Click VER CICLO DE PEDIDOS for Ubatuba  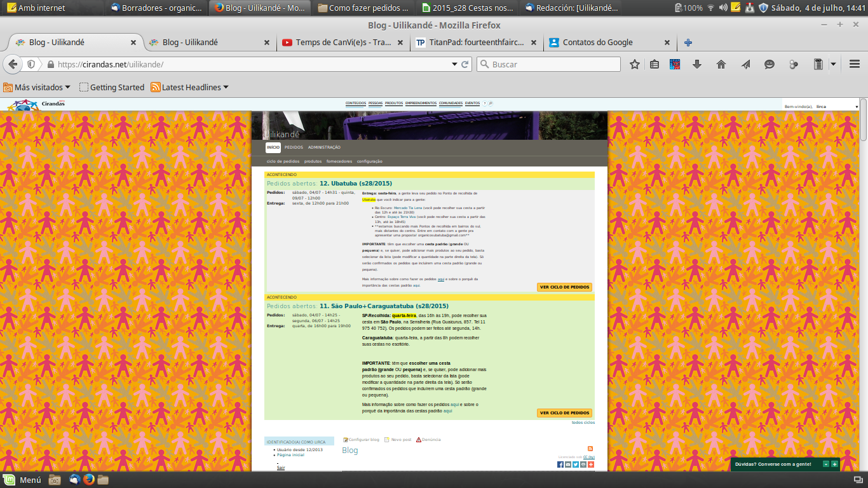(564, 287)
